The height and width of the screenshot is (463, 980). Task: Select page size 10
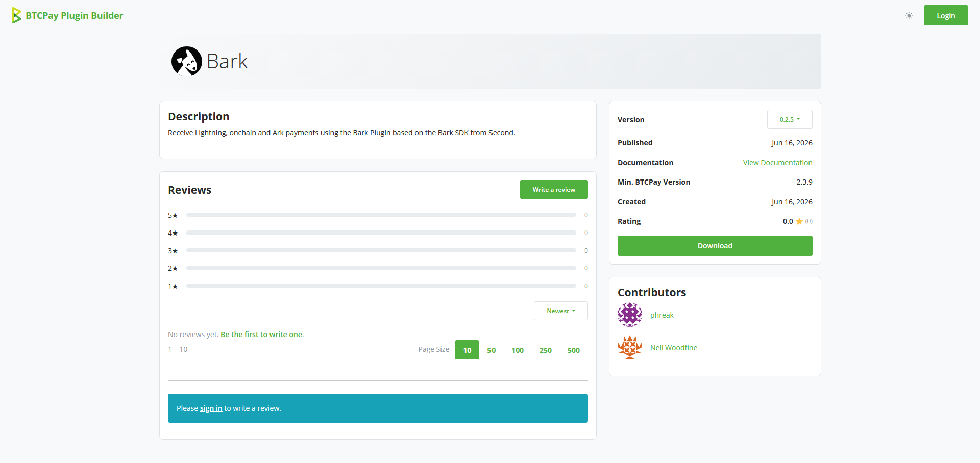[x=467, y=350]
